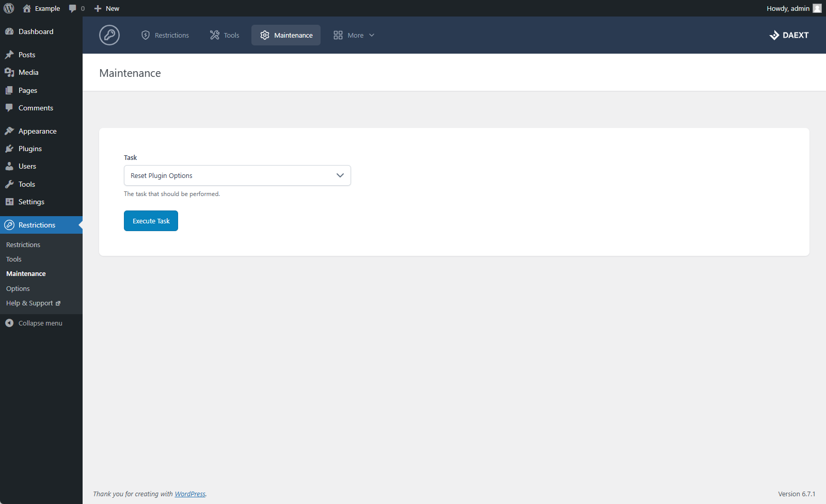826x504 pixels.
Task: Click the Media library icon
Action: [x=9, y=72]
